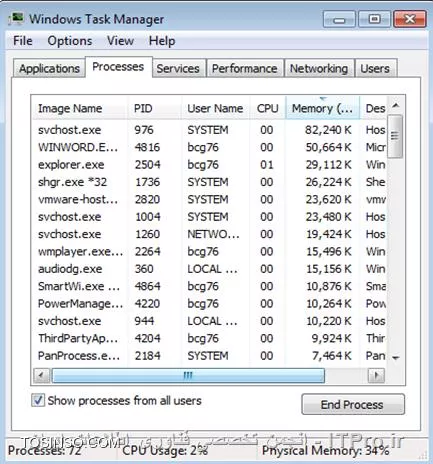Viewport: 433px width, 464px height.
Task: Select svchost.exe process with PID 1260
Action: [x=210, y=234]
